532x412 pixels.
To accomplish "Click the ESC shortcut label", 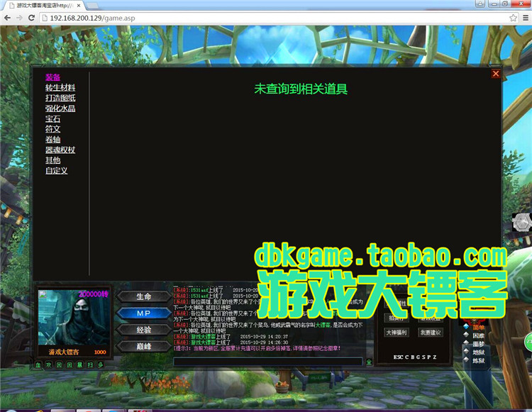I will click(399, 357).
